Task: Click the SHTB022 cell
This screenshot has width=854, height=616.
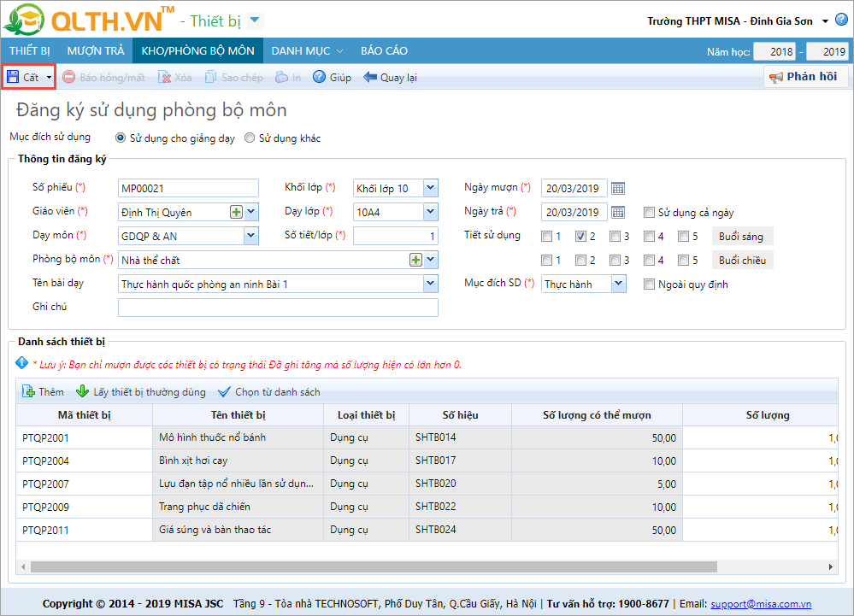Action: [x=460, y=507]
